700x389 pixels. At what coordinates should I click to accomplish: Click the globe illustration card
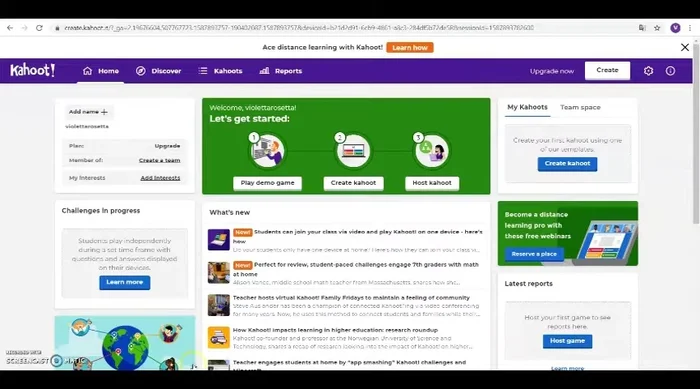125,343
